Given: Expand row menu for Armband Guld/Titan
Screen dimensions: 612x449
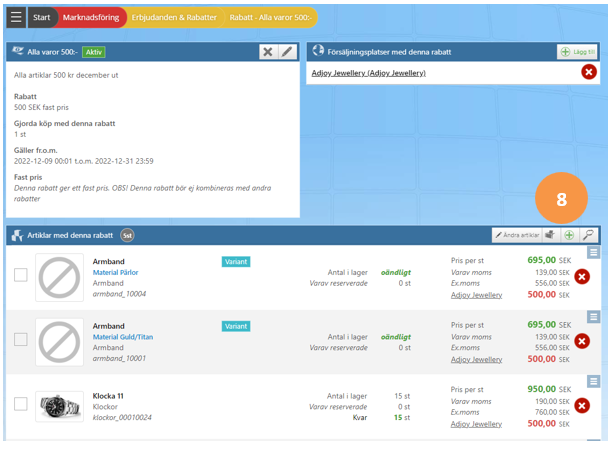Looking at the screenshot, I should click(x=593, y=317).
